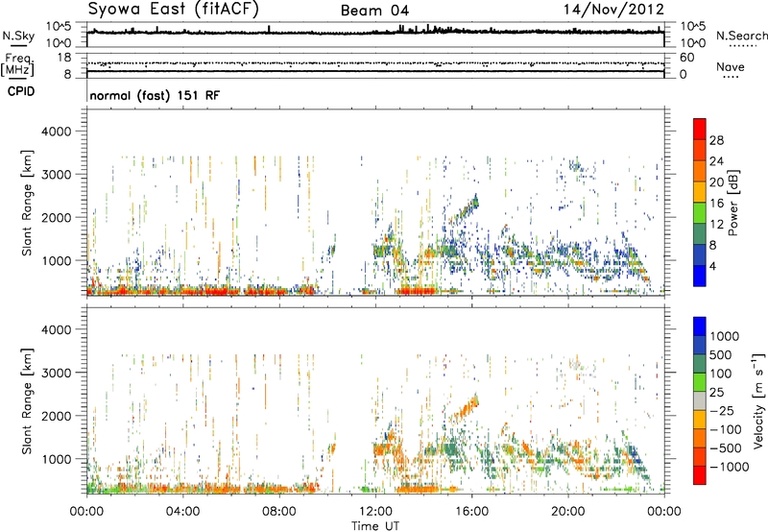
Task: Click the '-1000' value on the Velocity colorbar
Action: click(x=729, y=467)
